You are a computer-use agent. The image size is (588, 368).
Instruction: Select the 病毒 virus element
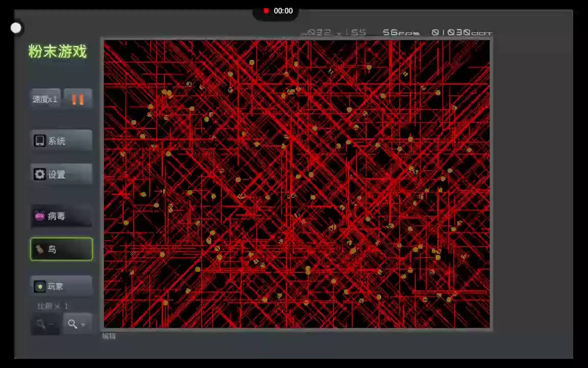click(61, 216)
